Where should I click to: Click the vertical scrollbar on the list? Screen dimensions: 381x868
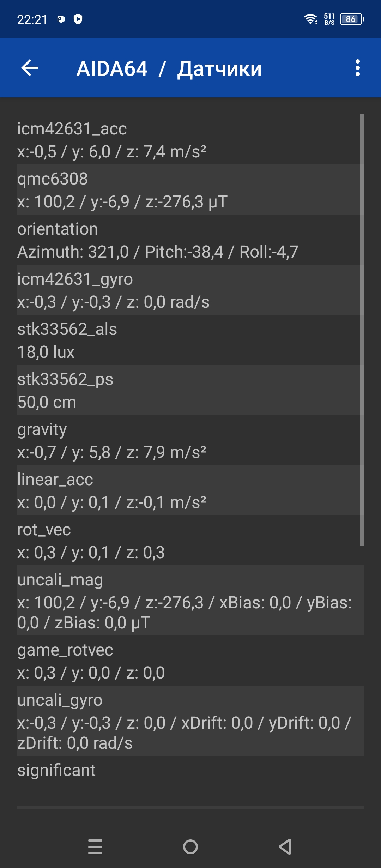click(362, 330)
